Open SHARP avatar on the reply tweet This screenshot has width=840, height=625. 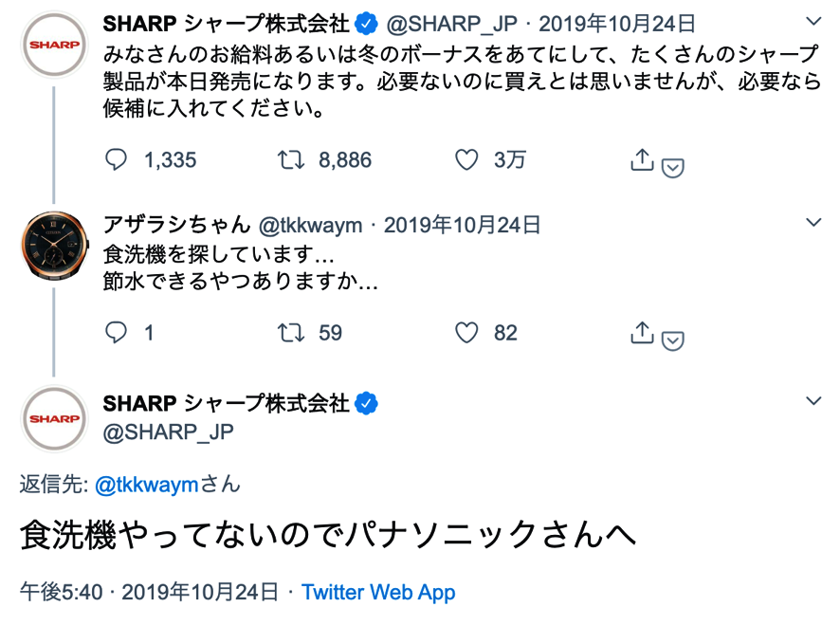point(54,417)
